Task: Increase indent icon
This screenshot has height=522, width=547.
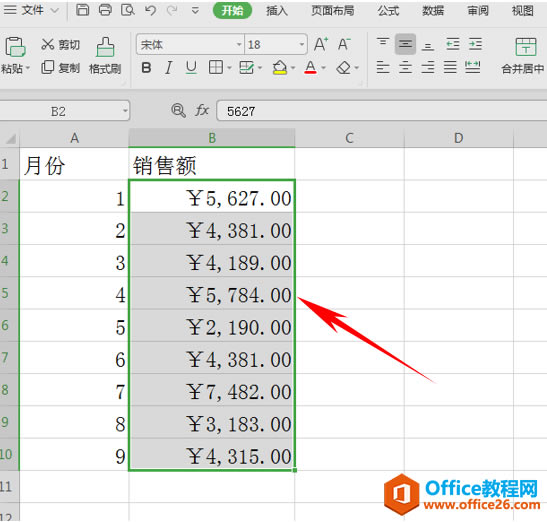Action: click(475, 44)
